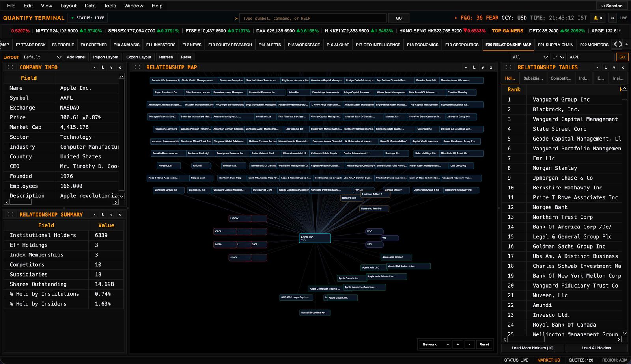Click the AAPL symbol input field
The image size is (631, 364).
pyautogui.click(x=591, y=57)
